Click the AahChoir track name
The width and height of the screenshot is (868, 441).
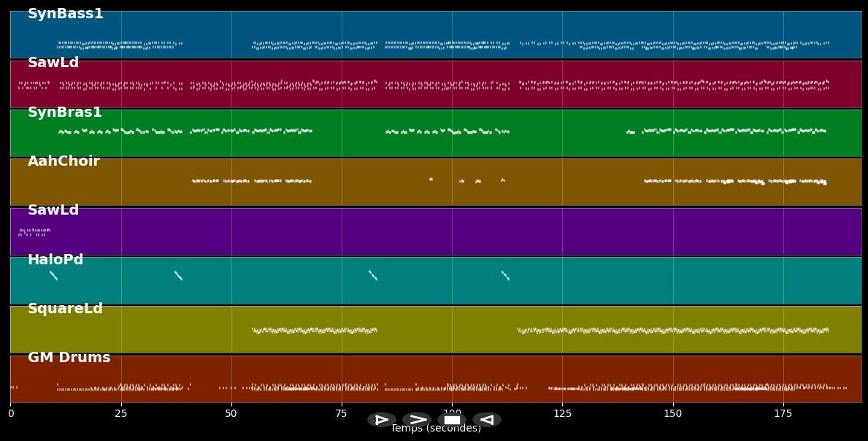point(64,161)
